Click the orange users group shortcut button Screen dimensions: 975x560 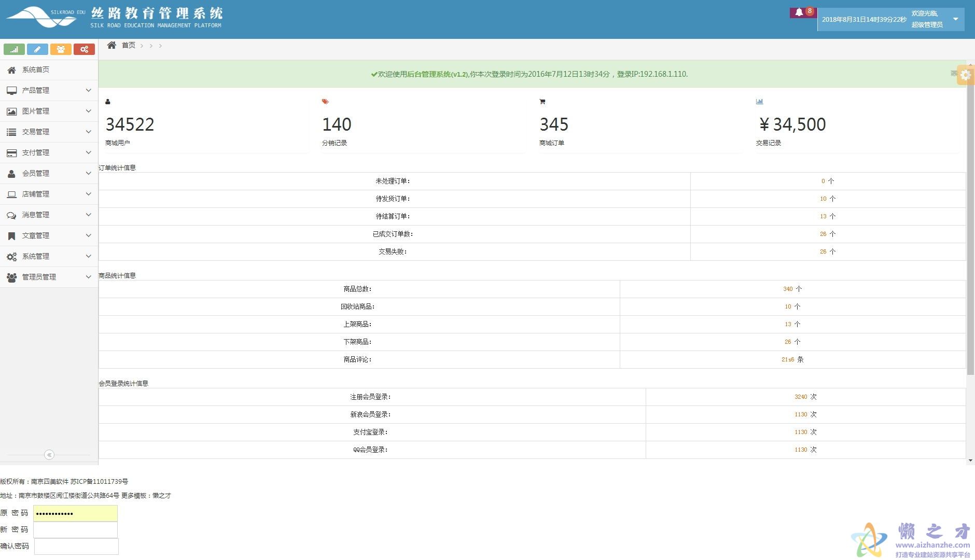click(61, 49)
